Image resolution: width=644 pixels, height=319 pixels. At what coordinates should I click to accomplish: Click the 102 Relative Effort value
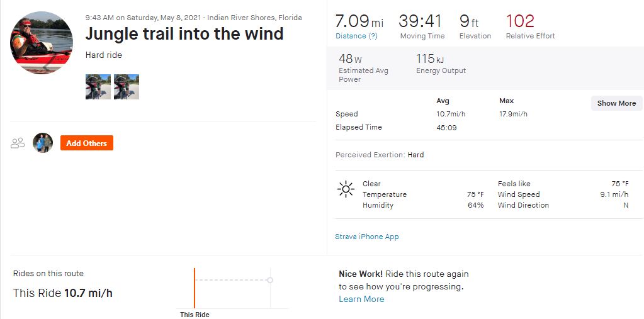pyautogui.click(x=520, y=21)
